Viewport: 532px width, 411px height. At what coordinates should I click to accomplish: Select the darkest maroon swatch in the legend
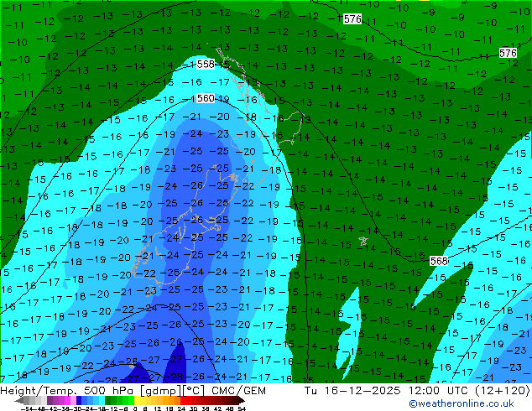click(x=236, y=400)
